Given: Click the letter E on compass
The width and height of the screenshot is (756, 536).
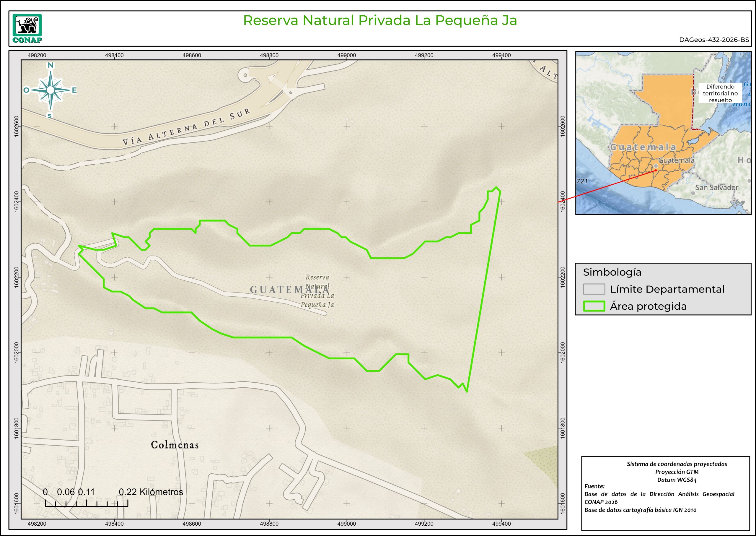Looking at the screenshot, I should [x=74, y=90].
